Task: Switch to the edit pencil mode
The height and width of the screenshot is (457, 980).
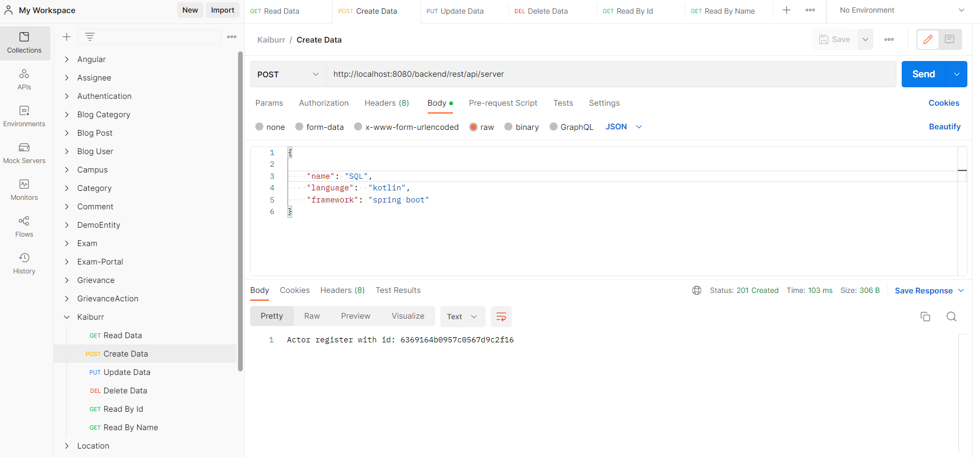Action: pos(928,39)
